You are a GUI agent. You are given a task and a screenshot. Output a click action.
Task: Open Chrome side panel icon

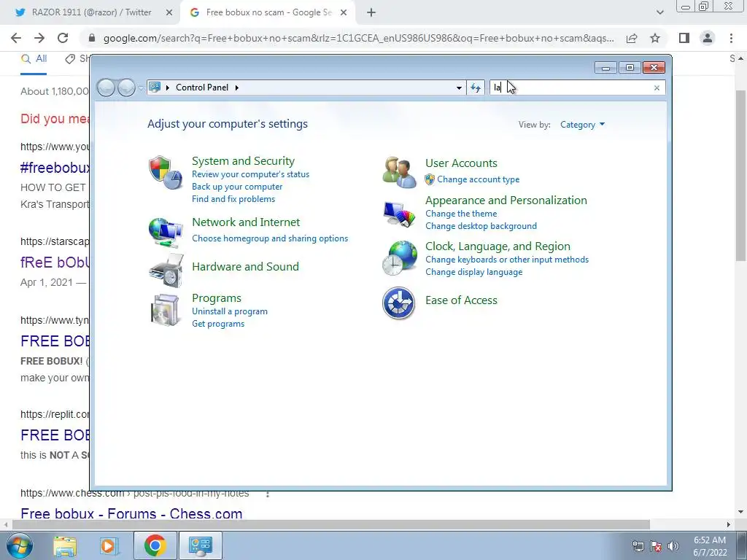tap(684, 38)
